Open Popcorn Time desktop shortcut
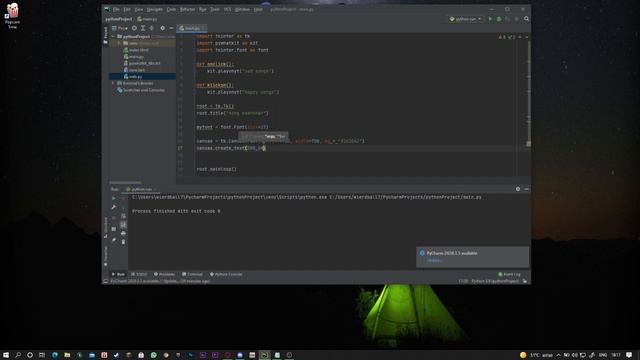 [x=12, y=16]
